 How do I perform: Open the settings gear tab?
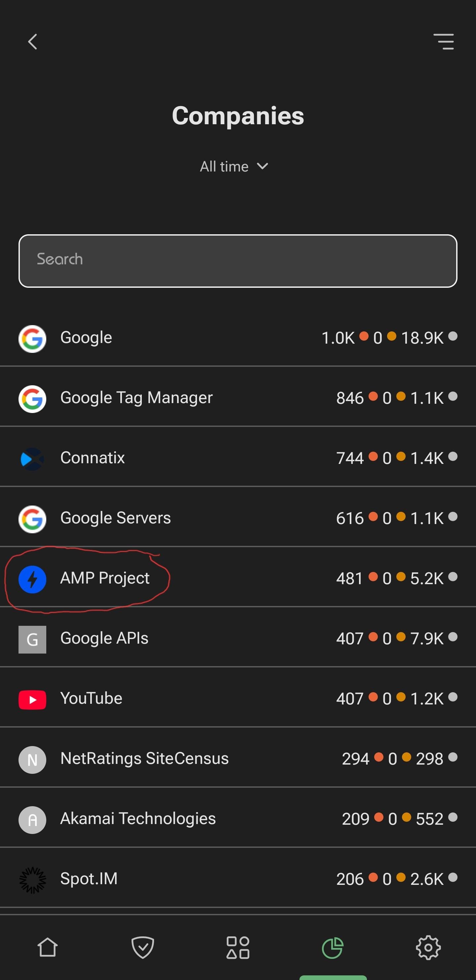(428, 947)
